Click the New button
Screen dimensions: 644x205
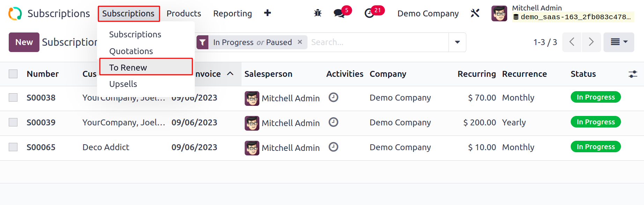[x=24, y=42]
